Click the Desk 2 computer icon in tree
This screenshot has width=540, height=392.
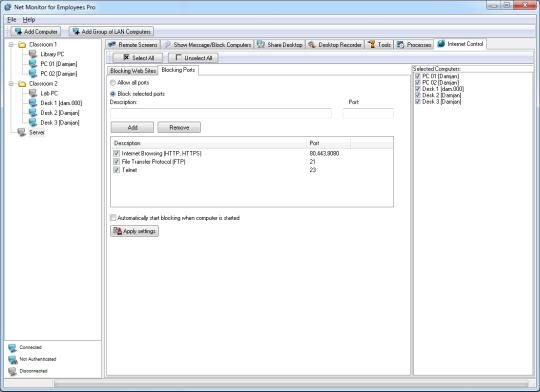tap(33, 113)
